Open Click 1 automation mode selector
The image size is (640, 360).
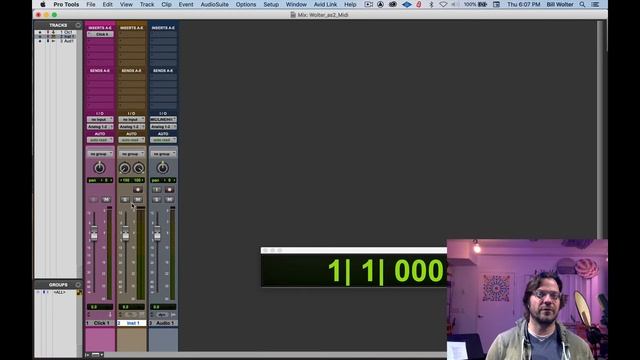pos(100,140)
